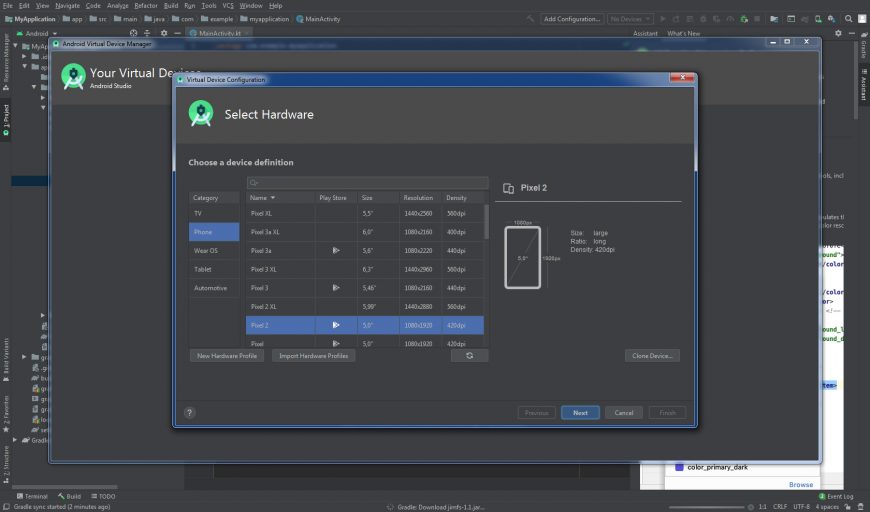Viewport: 870px width, 512px height.
Task: Click the Next button
Action: click(x=580, y=412)
